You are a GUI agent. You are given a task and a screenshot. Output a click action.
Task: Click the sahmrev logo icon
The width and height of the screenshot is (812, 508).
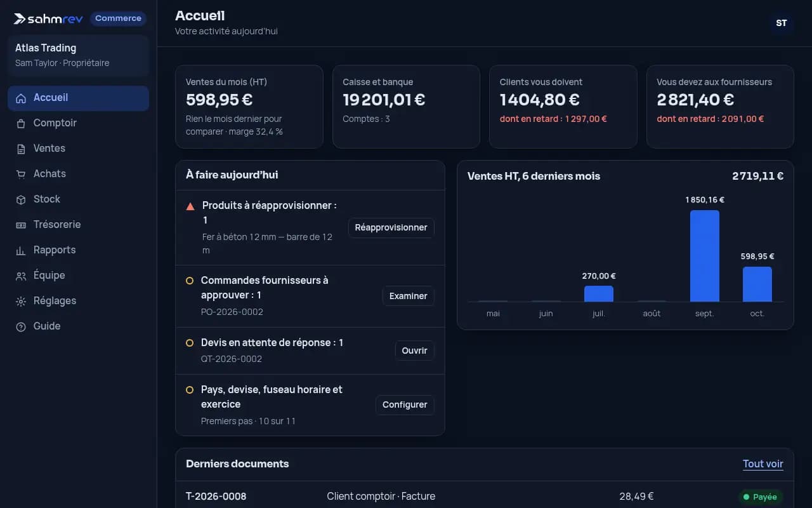pos(20,18)
